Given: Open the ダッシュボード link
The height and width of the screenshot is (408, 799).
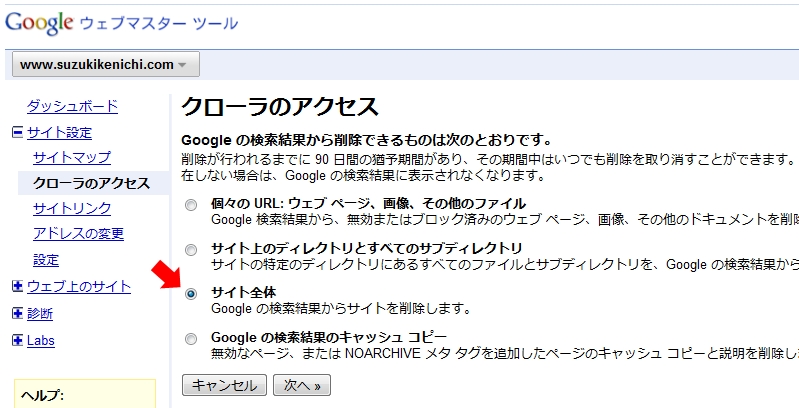Looking at the screenshot, I should (x=72, y=106).
